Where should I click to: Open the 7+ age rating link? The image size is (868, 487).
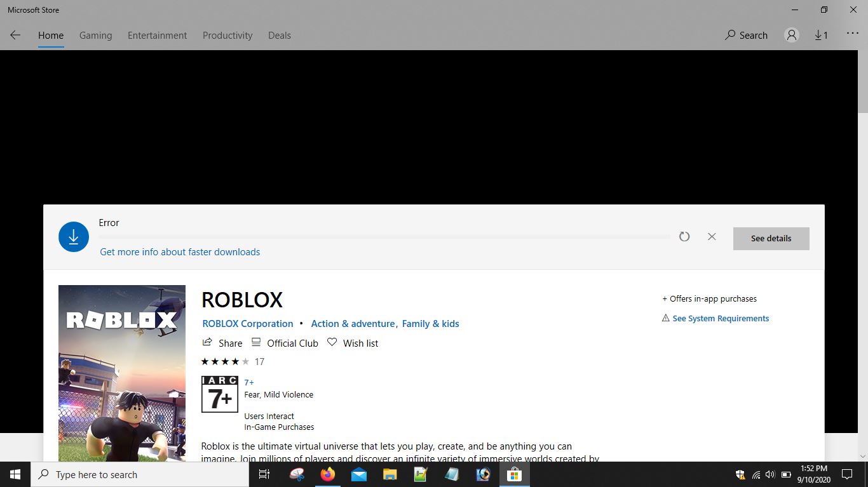tap(249, 382)
